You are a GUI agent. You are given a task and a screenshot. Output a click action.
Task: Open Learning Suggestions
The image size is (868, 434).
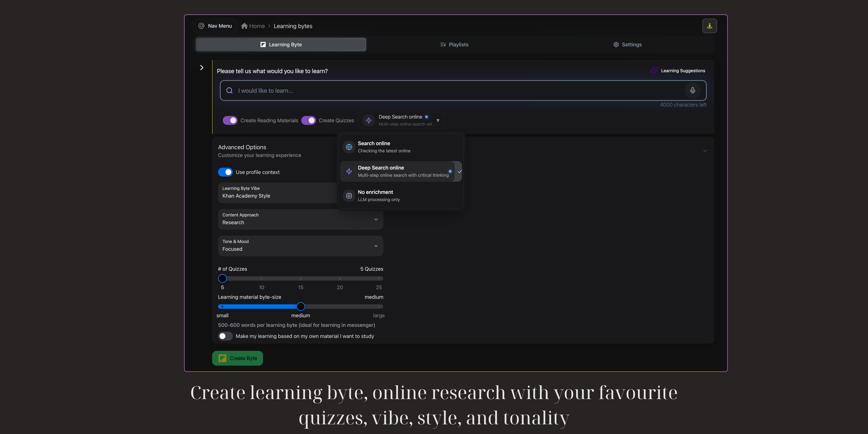(x=678, y=70)
